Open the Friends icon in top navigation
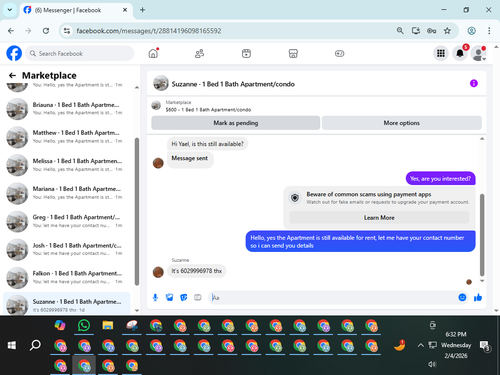The width and height of the screenshot is (500, 375). [199, 53]
